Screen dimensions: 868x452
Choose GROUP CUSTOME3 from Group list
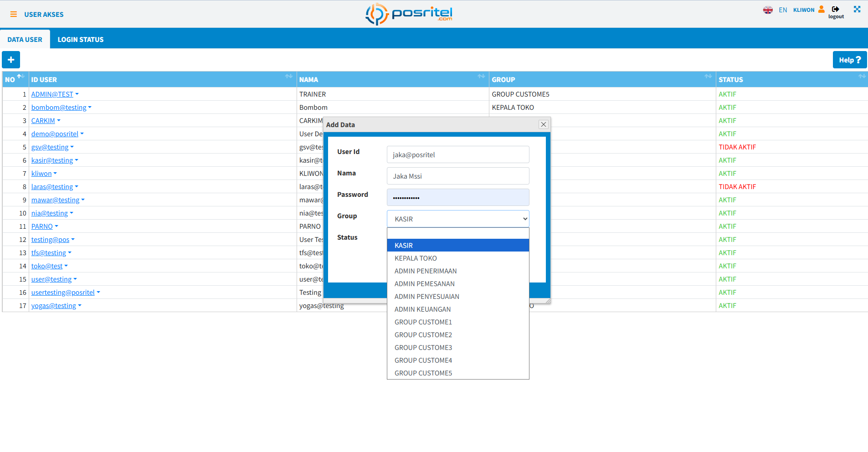(458, 347)
